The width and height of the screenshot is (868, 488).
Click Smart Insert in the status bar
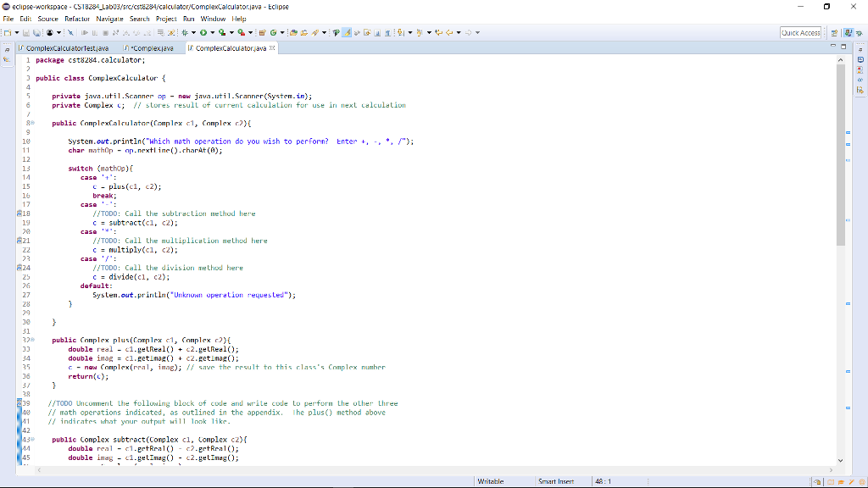click(x=555, y=480)
